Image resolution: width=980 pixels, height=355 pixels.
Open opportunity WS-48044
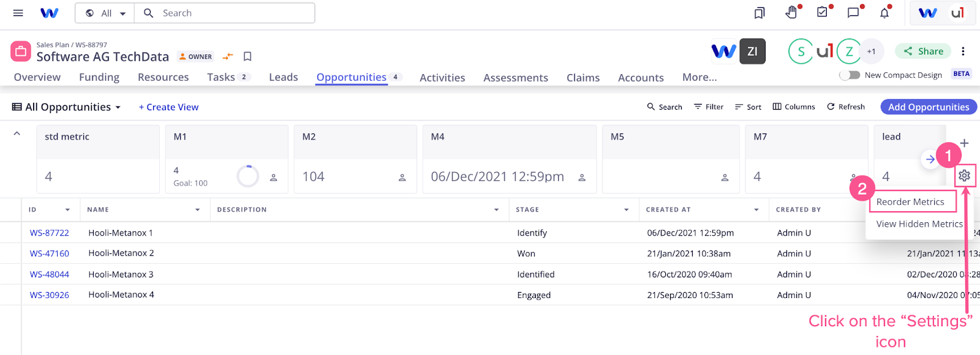[50, 275]
